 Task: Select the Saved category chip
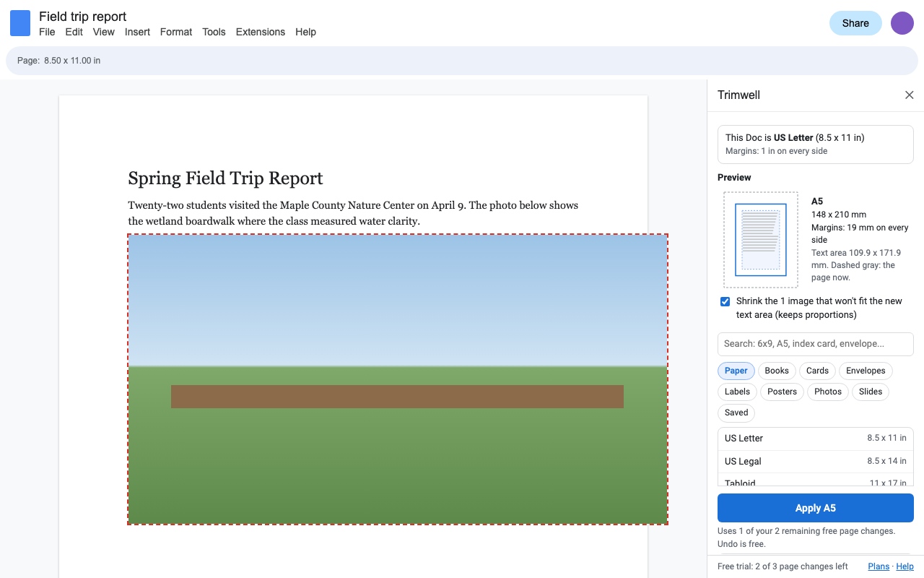point(736,413)
